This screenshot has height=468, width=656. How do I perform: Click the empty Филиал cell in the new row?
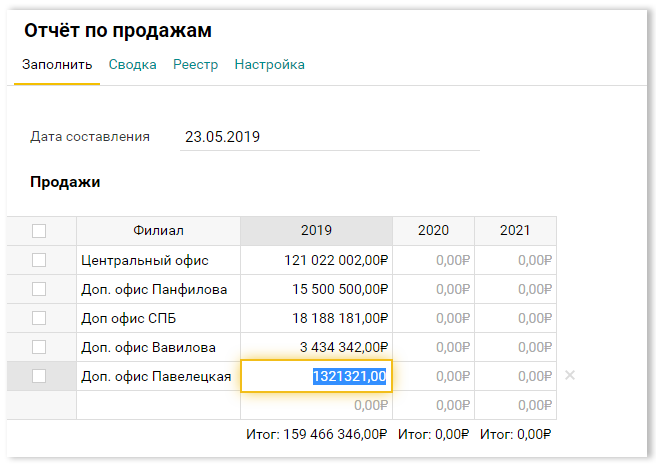(x=158, y=405)
